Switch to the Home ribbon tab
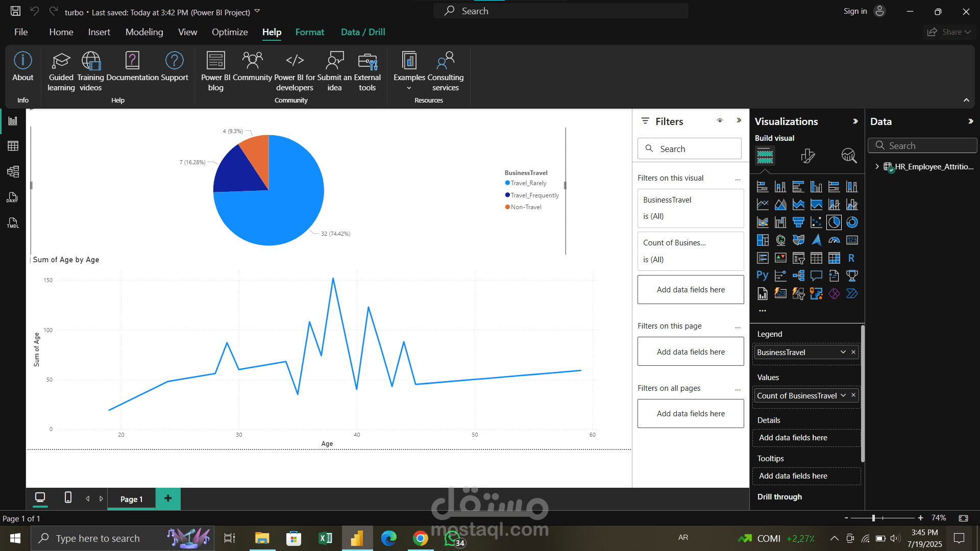Image resolution: width=980 pixels, height=551 pixels. (61, 32)
